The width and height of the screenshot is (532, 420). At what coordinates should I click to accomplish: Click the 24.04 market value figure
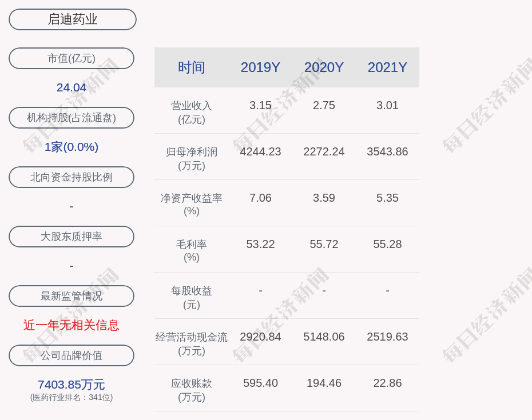72,87
